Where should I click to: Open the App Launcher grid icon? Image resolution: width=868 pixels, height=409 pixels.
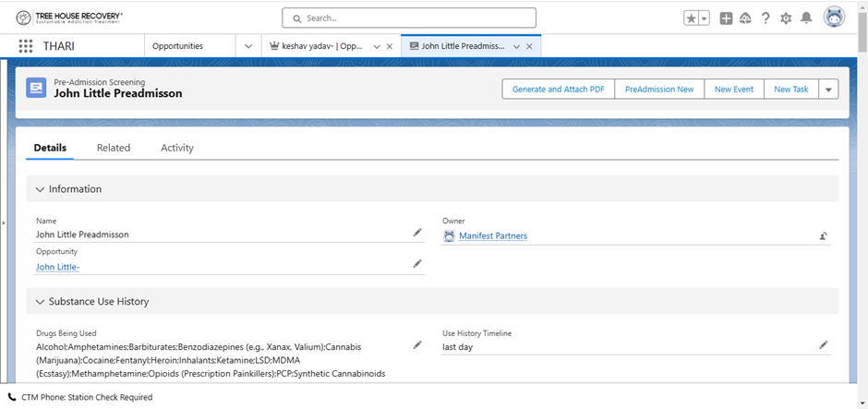26,46
